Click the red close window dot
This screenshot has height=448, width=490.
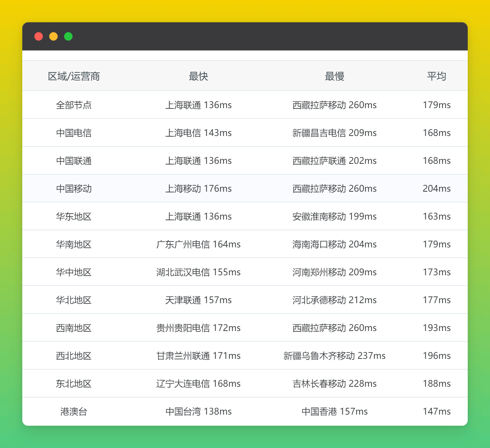pos(39,36)
